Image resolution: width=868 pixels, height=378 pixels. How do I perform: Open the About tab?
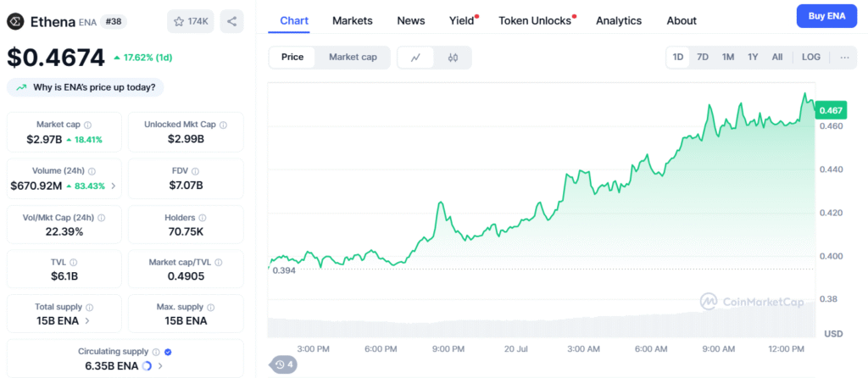click(682, 21)
